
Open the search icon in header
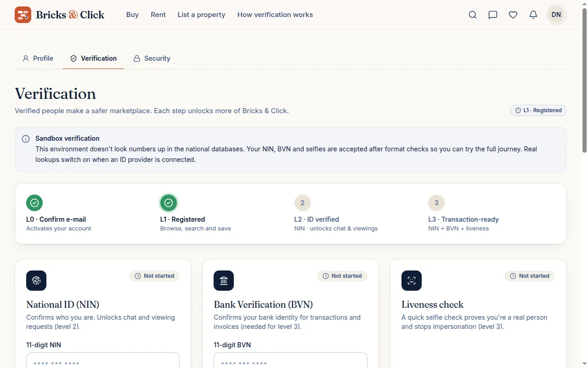point(473,15)
